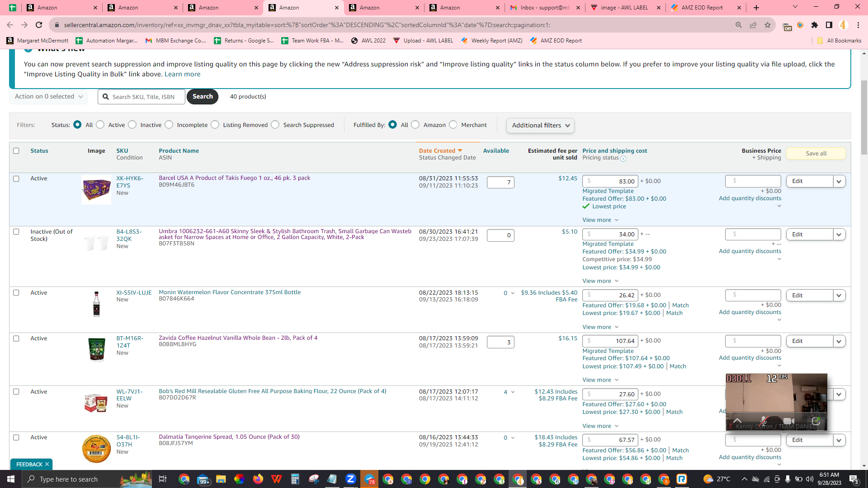Click the Save all button

(816, 154)
